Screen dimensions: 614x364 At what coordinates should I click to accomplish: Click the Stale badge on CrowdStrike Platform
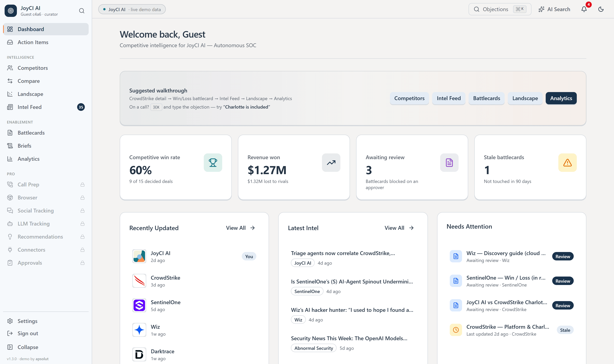[x=565, y=330]
